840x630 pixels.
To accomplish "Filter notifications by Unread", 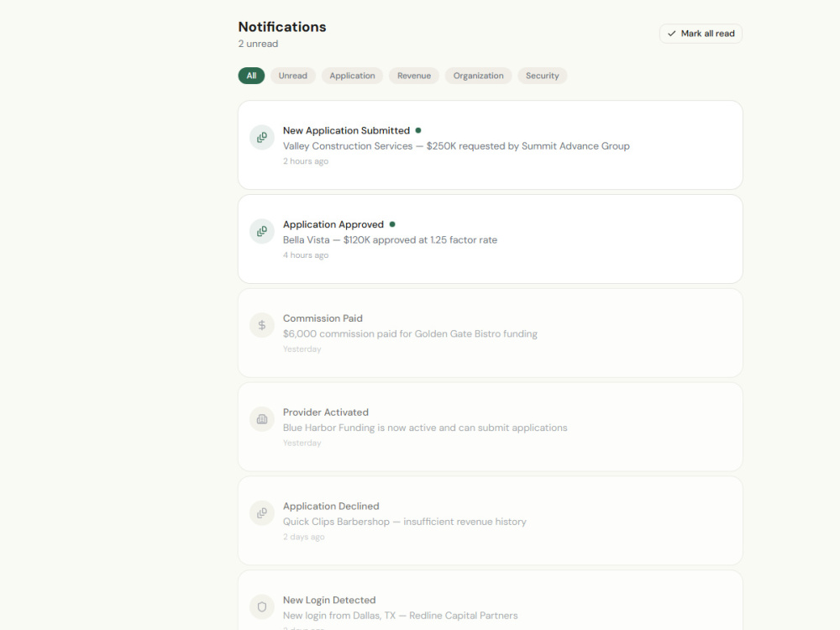I will [293, 76].
